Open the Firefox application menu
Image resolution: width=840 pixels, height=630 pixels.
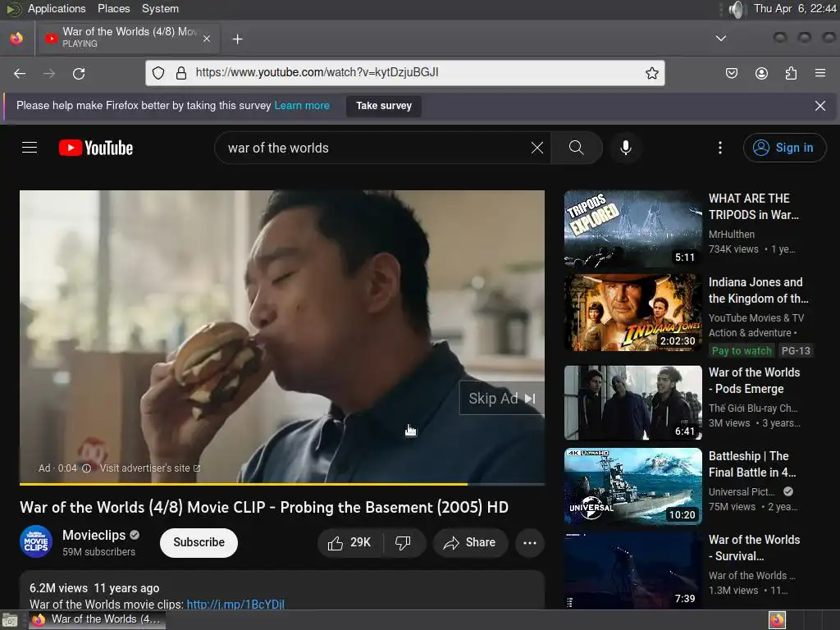pos(820,73)
